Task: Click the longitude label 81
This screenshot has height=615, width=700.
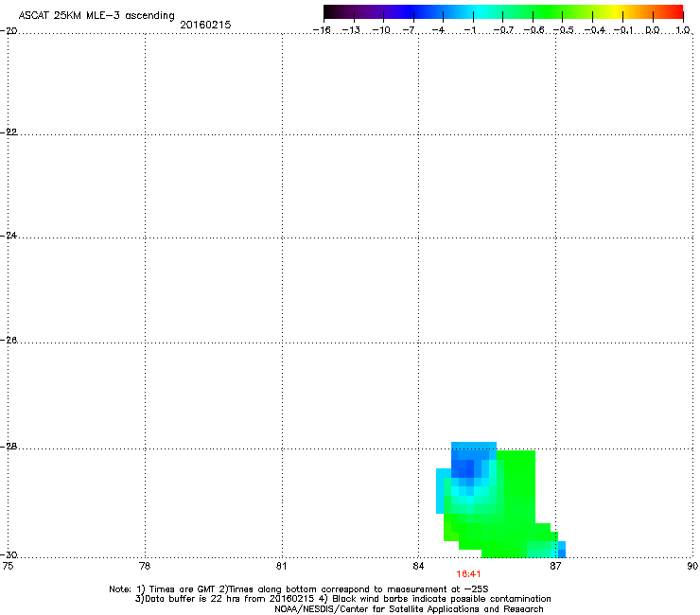Action: pos(281,567)
